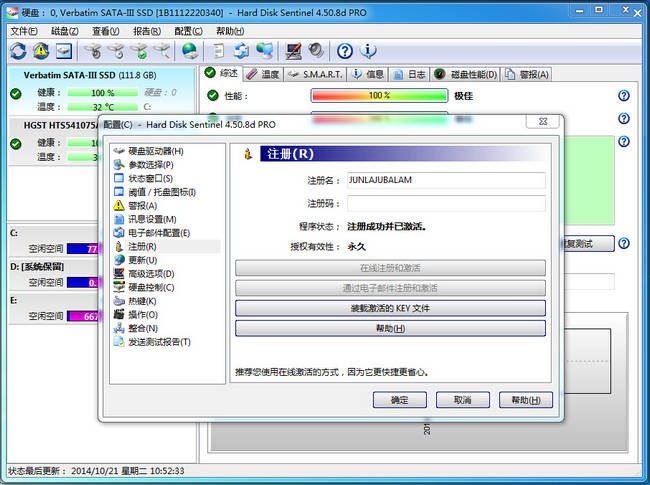The image size is (650, 485).
Task: Click the blue question mark help toolbar icon
Action: click(x=344, y=51)
